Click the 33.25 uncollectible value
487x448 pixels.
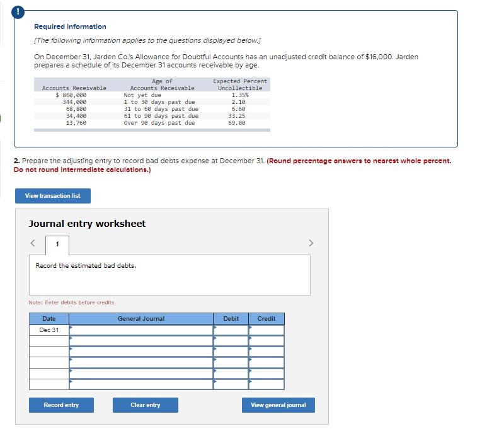pyautogui.click(x=237, y=116)
